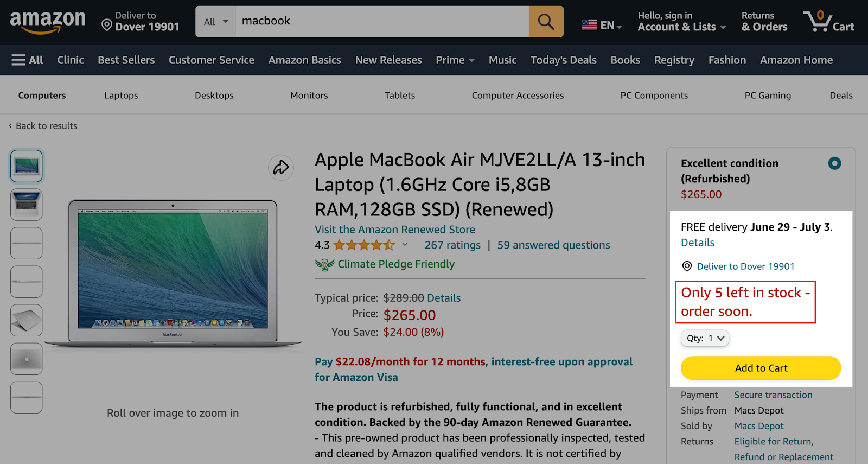
Task: Open the 267 ratings link
Action: pos(452,245)
